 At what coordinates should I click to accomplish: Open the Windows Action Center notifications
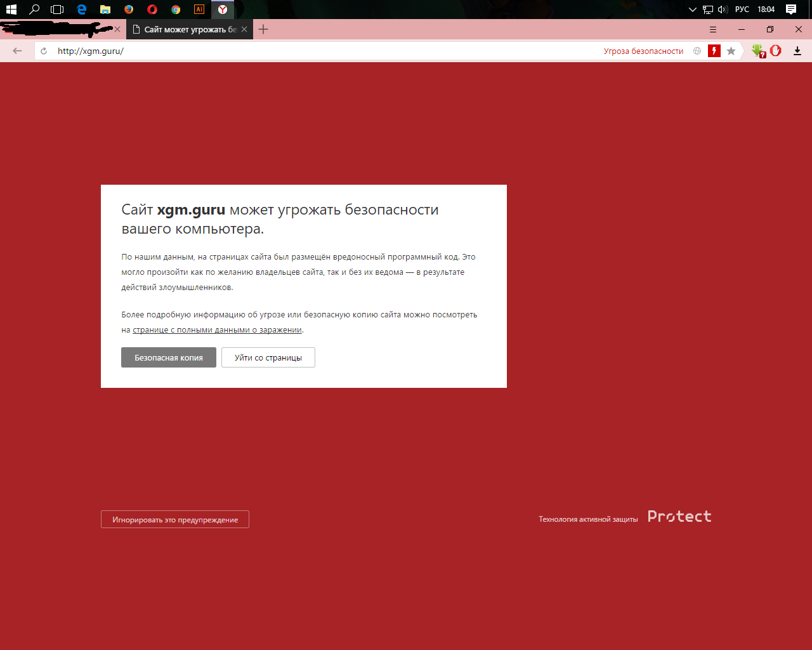791,10
